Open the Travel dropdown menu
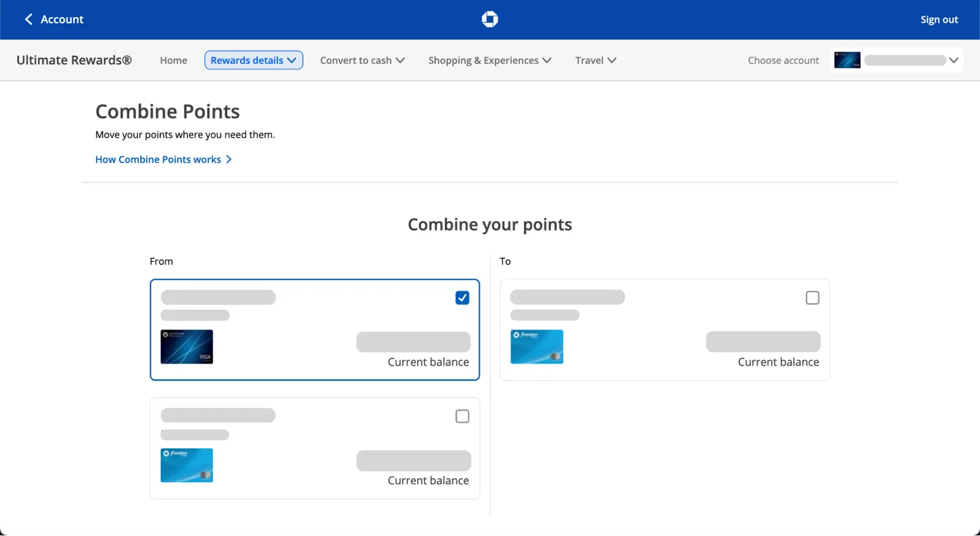980x536 pixels. pos(595,60)
